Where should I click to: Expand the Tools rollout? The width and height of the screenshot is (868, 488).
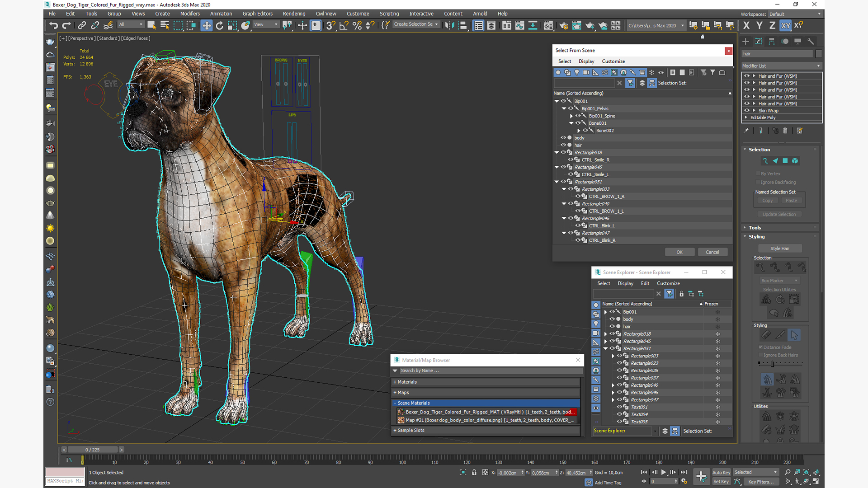pos(755,228)
